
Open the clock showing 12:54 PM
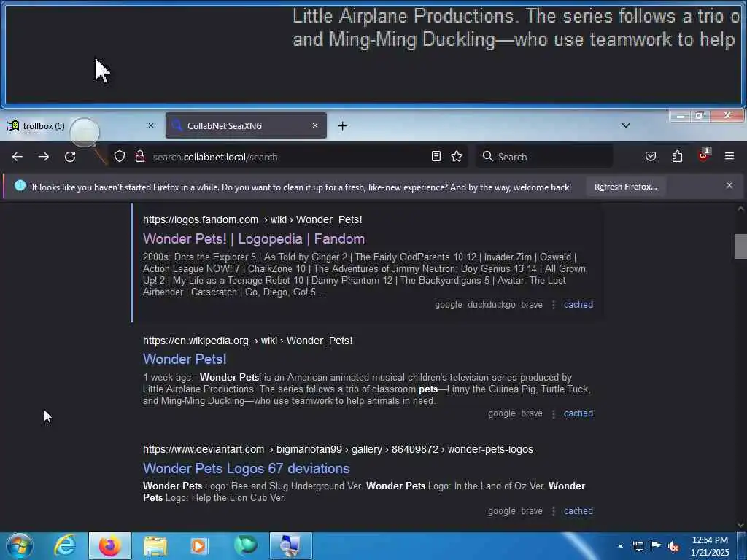710,546
